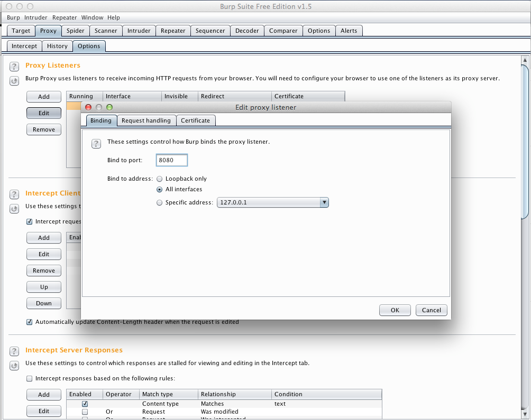Click restore defaults icon under Proxy Listeners
The height and width of the screenshot is (420, 531).
point(14,81)
